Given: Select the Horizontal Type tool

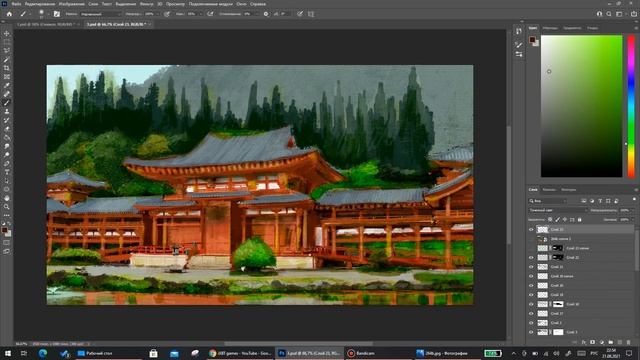Looking at the screenshot, I should pyautogui.click(x=7, y=172).
